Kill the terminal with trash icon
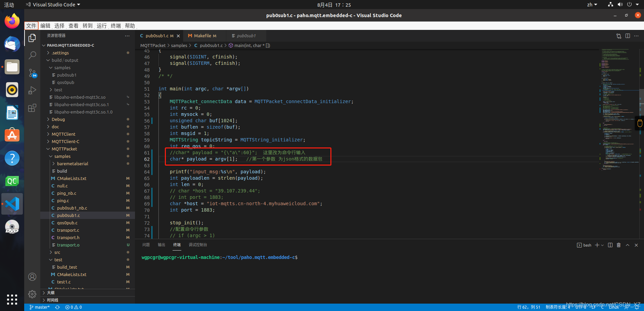Viewport: 644px width, 311px height. (x=619, y=245)
